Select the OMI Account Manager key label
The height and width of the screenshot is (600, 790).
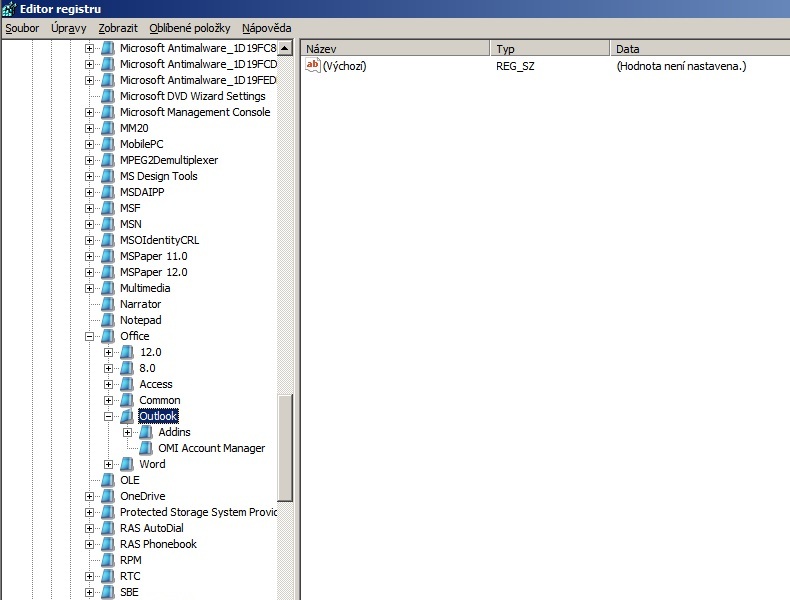tap(212, 448)
